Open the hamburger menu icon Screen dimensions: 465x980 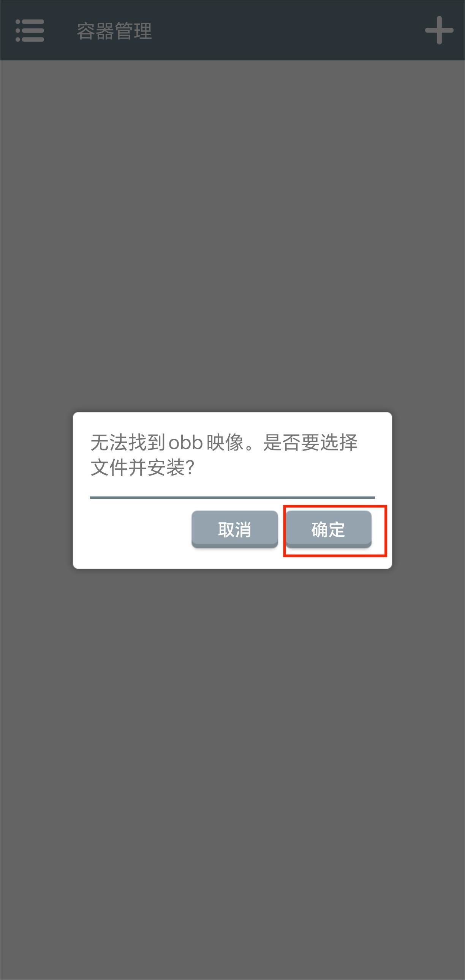click(30, 30)
